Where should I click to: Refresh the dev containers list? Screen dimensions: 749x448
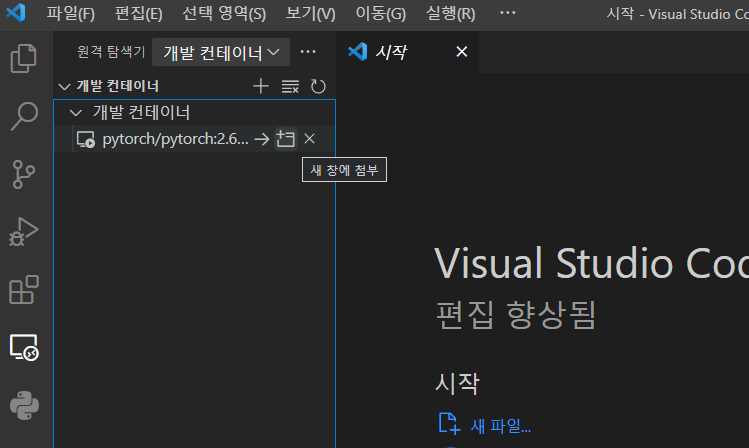point(318,86)
